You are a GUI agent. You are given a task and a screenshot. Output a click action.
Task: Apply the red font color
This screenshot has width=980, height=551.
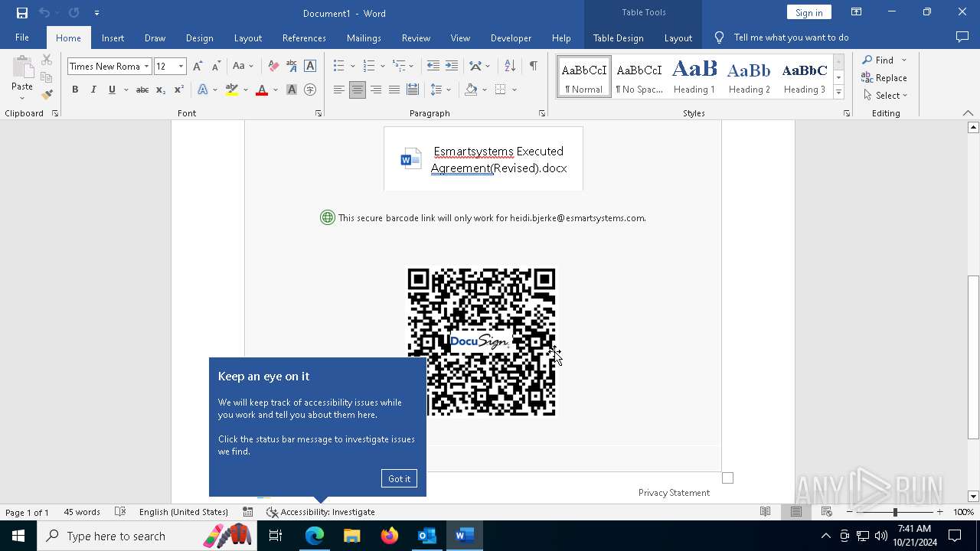pyautogui.click(x=262, y=90)
